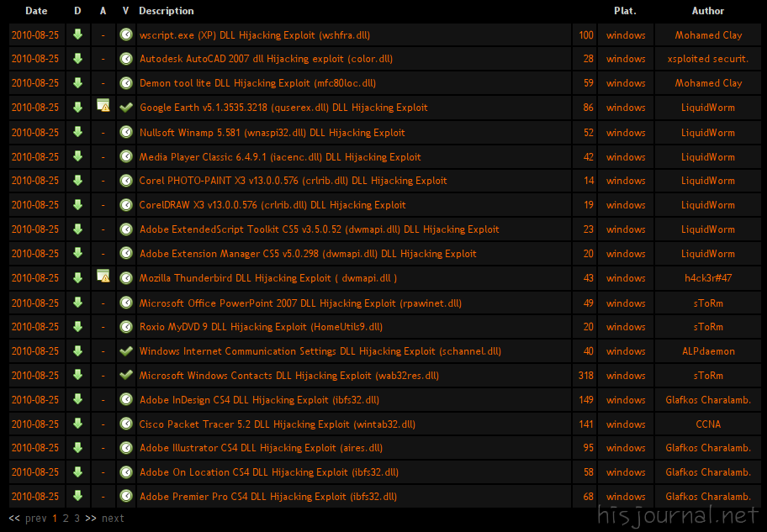Download Adobe ExtendedScript Toolkit CS5 exploit arrow
This screenshot has height=532, width=767.
77,229
